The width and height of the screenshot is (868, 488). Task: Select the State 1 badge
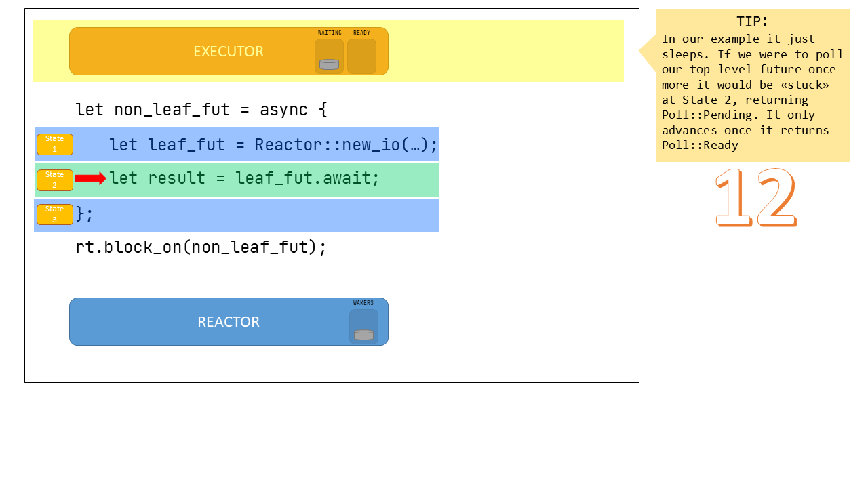pyautogui.click(x=55, y=144)
